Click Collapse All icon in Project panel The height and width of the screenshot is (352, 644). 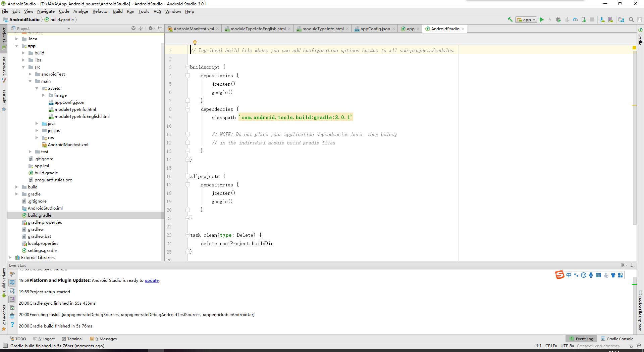tap(141, 28)
